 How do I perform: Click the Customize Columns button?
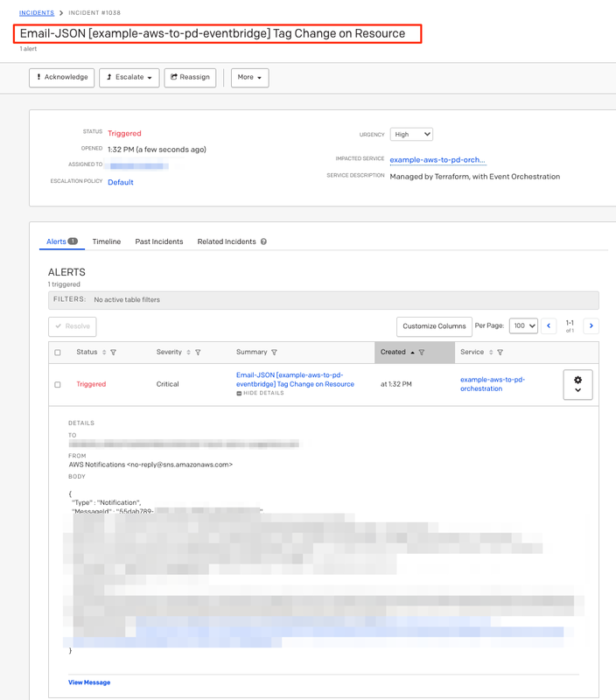(x=434, y=326)
